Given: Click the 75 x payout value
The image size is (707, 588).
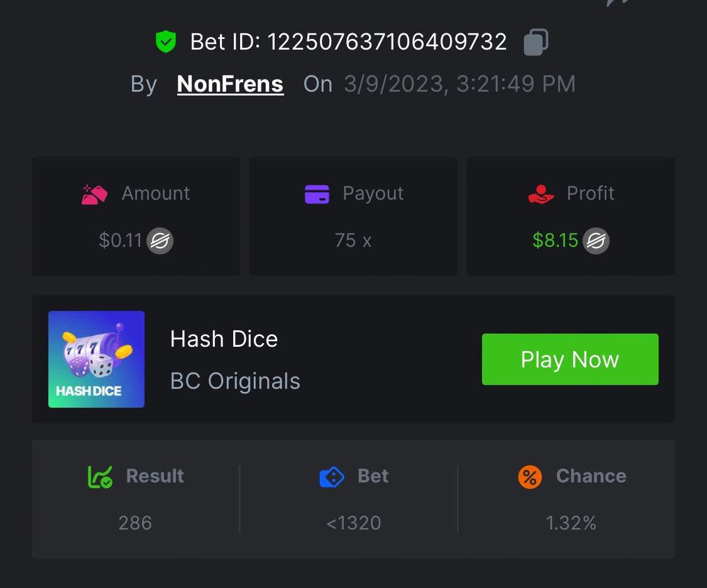Looking at the screenshot, I should 353,241.
